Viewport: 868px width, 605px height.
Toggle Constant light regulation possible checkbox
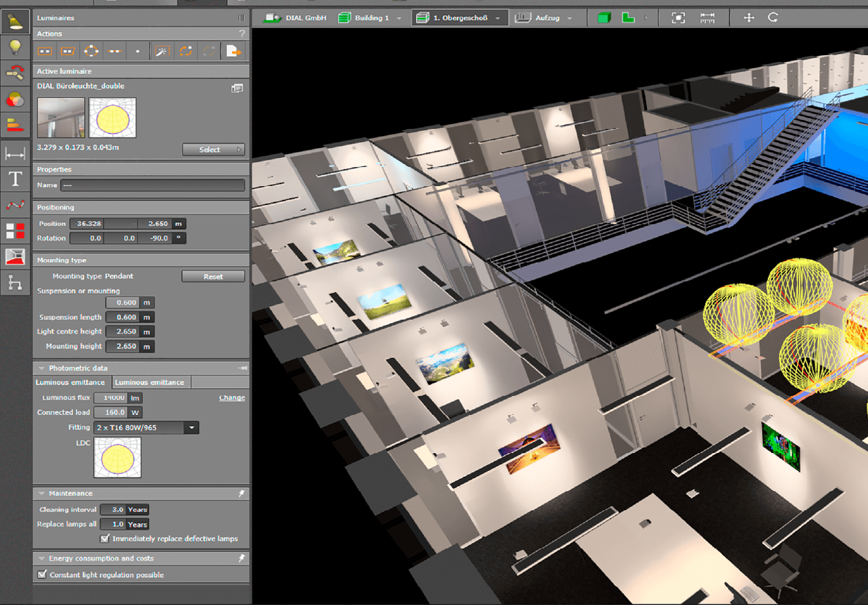pyautogui.click(x=42, y=574)
